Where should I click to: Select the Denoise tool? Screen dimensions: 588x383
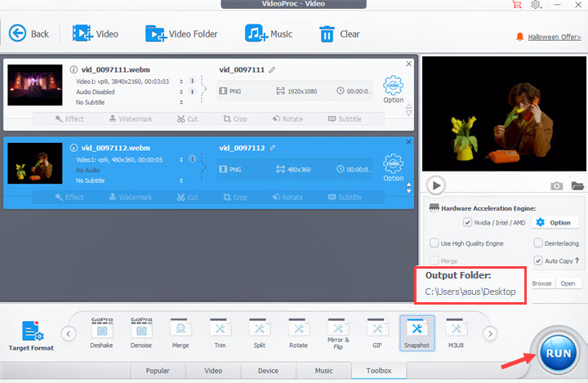141,333
